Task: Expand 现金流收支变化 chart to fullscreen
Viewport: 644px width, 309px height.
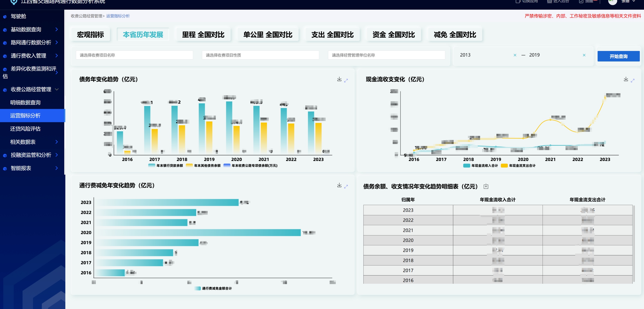Action: [x=633, y=80]
